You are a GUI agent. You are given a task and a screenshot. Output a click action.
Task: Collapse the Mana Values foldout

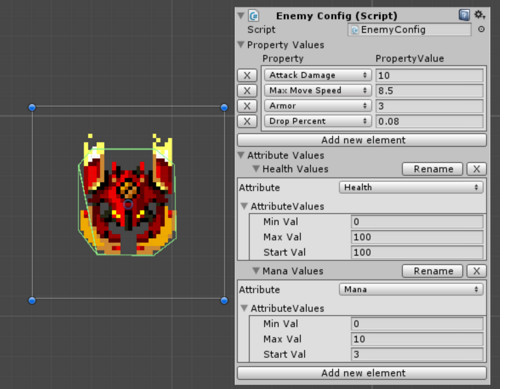pyautogui.click(x=256, y=271)
